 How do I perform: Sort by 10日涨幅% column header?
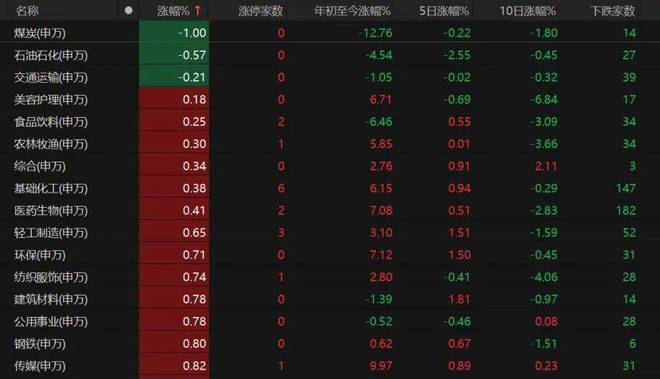527,11
